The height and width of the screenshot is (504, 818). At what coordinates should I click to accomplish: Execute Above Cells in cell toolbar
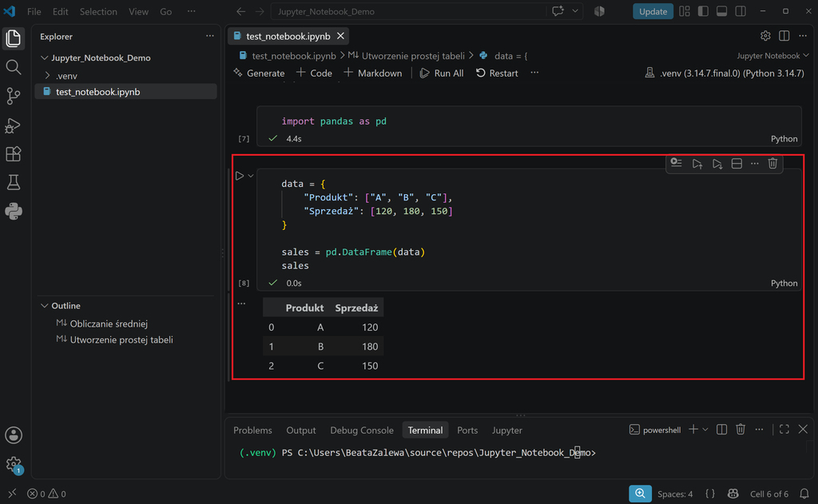[697, 164]
